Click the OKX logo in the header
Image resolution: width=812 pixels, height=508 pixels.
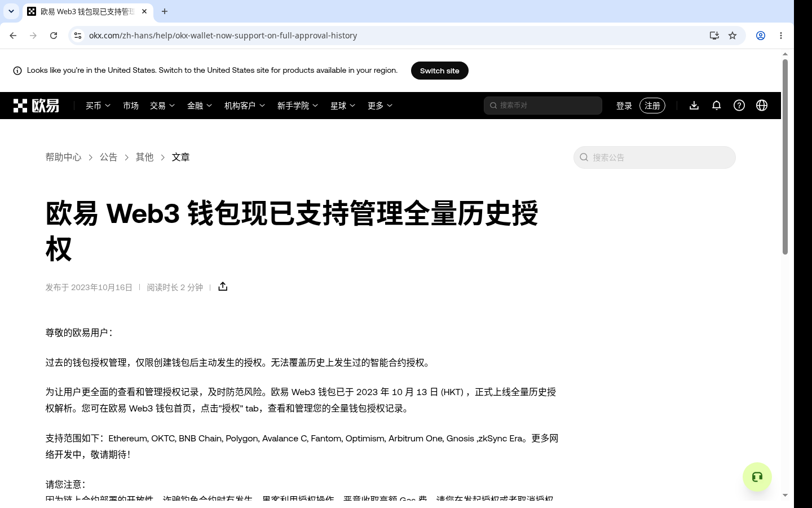click(36, 106)
